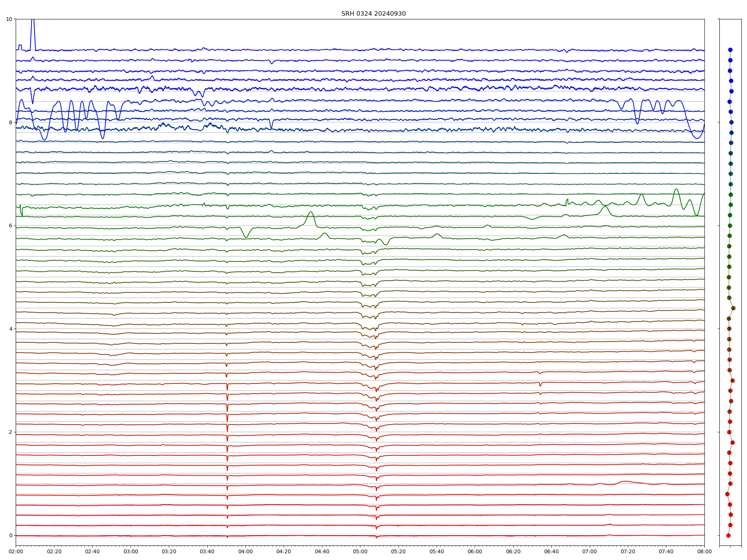Click the brown dot offset right near level 4.4

733,308
